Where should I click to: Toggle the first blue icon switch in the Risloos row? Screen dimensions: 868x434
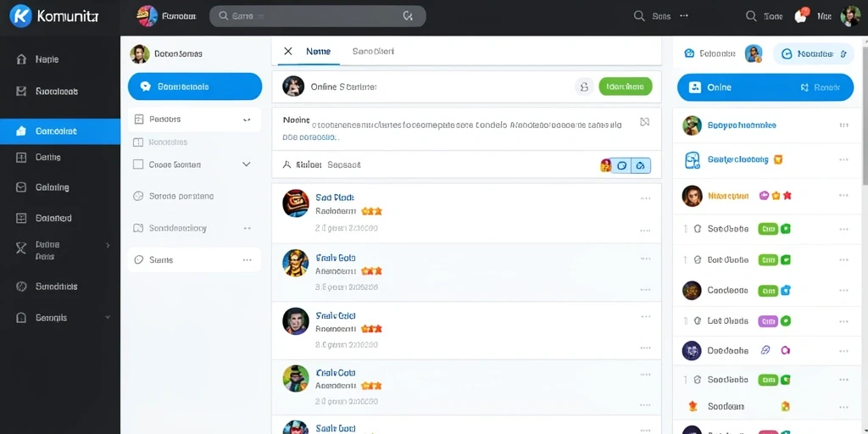click(621, 165)
